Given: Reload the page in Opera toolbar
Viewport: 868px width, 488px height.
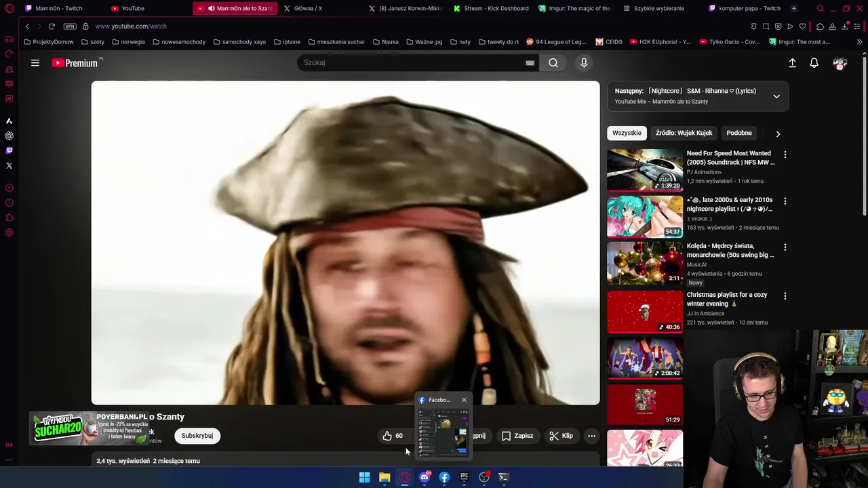Looking at the screenshot, I should tap(52, 26).
